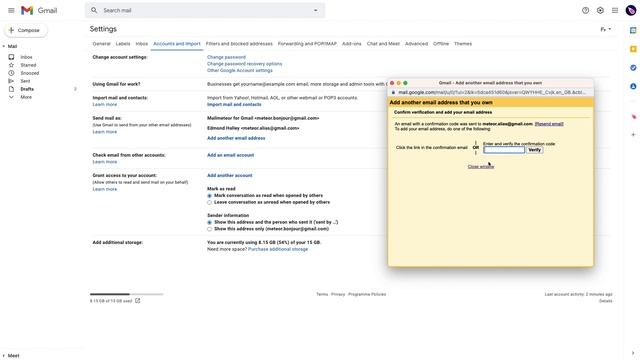Click the popup address bar URL
This screenshot has width=640, height=360.
(492, 92)
